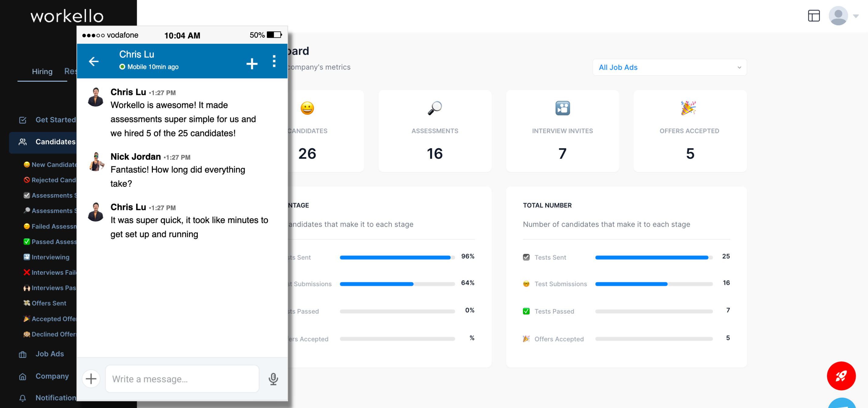Open Job Ads section in sidebar
This screenshot has height=408, width=868.
(50, 354)
